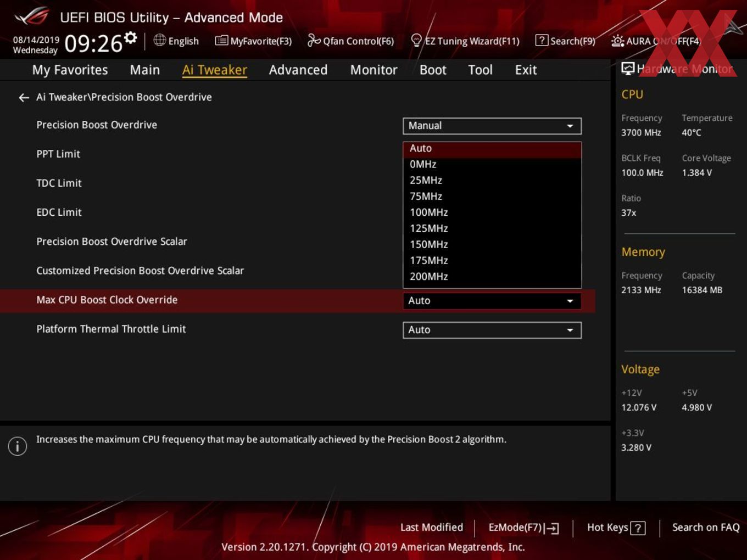
Task: Select 25MHz option
Action: pos(492,180)
